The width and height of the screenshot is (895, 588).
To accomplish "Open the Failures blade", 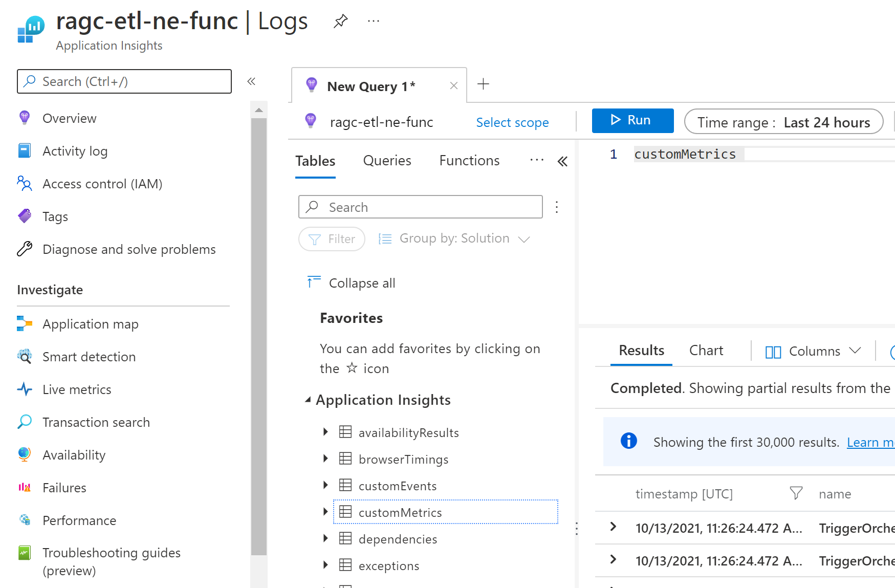I will [x=64, y=487].
